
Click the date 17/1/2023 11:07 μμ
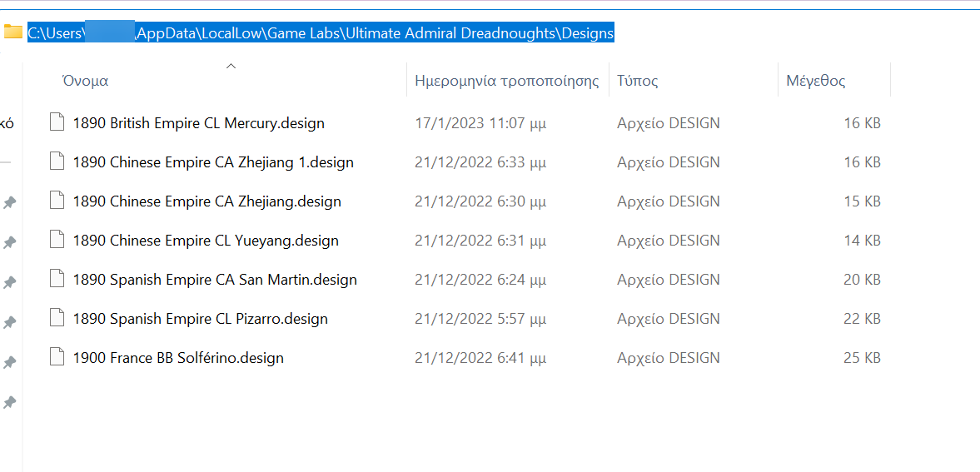point(480,123)
